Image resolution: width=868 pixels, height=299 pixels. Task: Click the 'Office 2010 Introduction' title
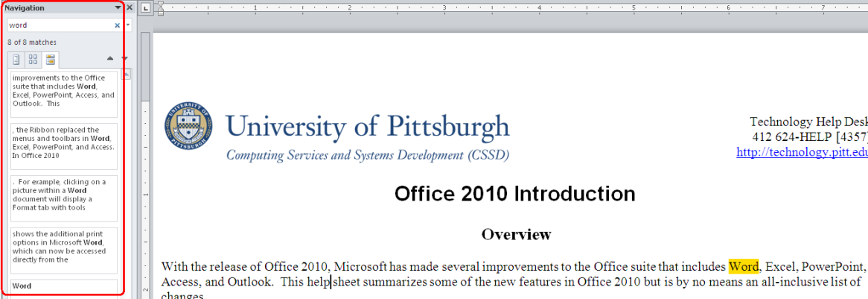pos(515,194)
